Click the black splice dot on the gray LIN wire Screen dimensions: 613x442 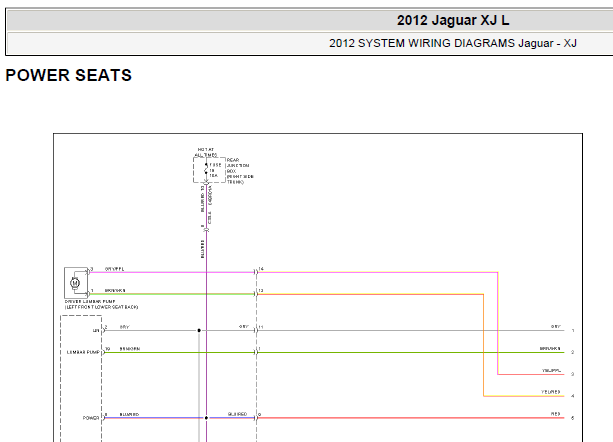199,331
